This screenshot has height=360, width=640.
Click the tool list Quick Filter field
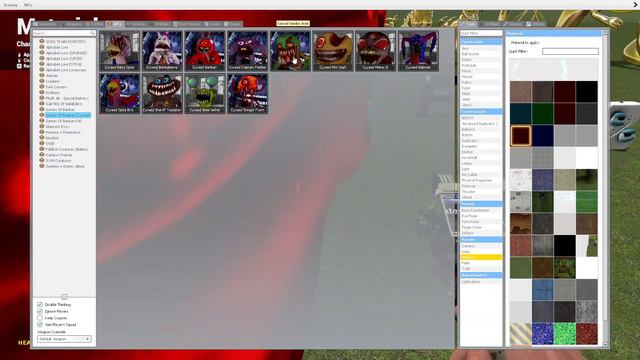(481, 33)
